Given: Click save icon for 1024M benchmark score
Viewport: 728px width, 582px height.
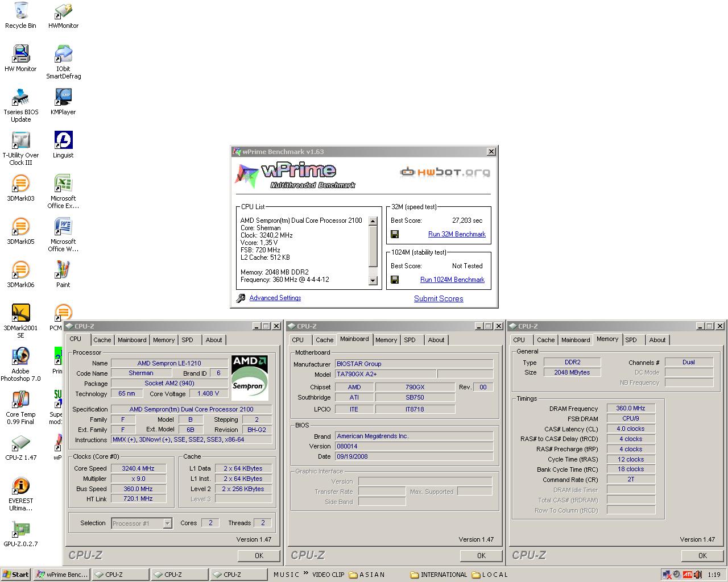Looking at the screenshot, I should (395, 280).
